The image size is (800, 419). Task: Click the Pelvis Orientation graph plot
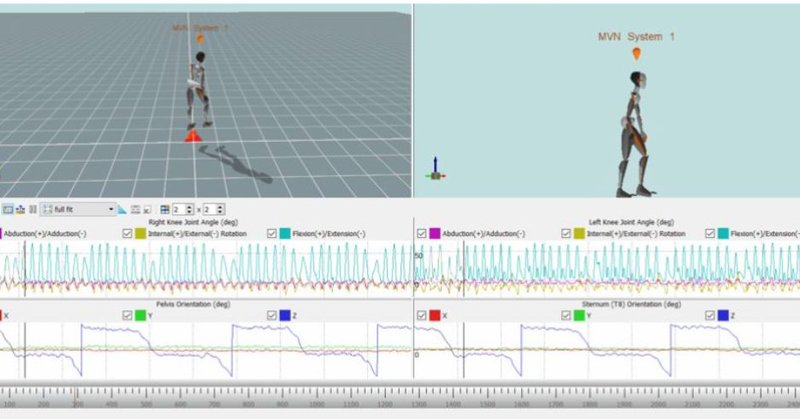tap(206, 350)
